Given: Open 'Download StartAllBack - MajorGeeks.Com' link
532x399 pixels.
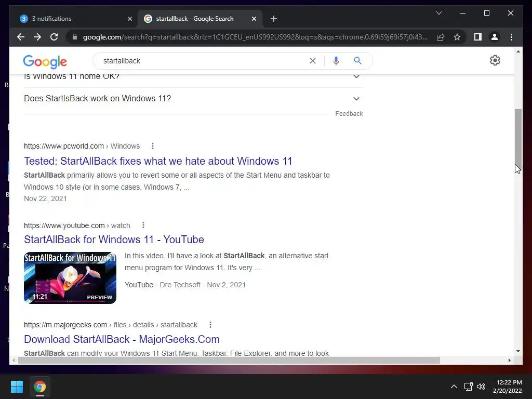Looking at the screenshot, I should pos(122,339).
